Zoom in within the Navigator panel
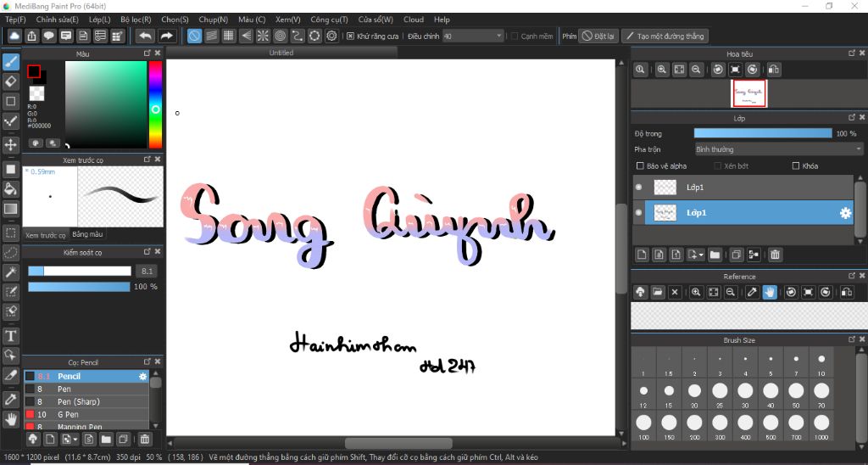The width and height of the screenshot is (868, 465). coord(661,70)
